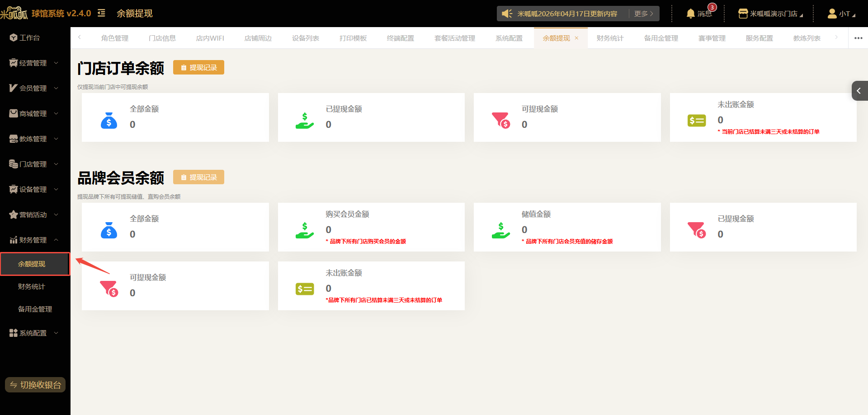
Task: Open 提现记录 for 门店订单余额
Action: pyautogui.click(x=199, y=67)
